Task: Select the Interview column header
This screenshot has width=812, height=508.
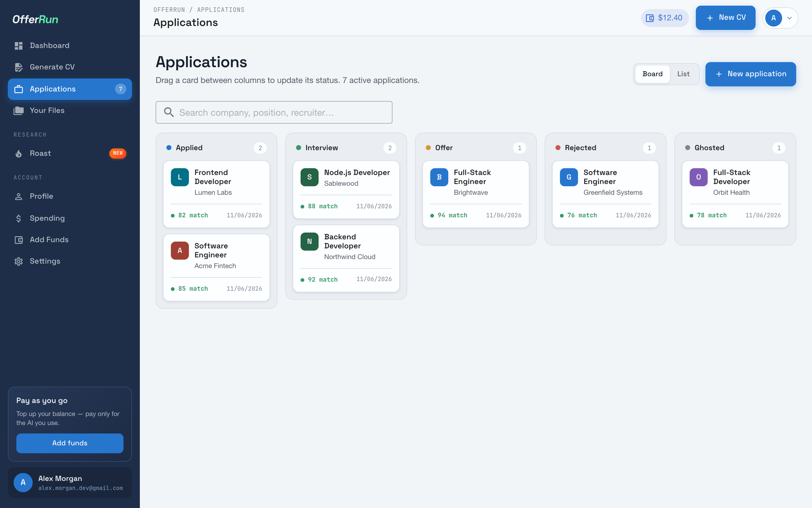Action: point(346,148)
